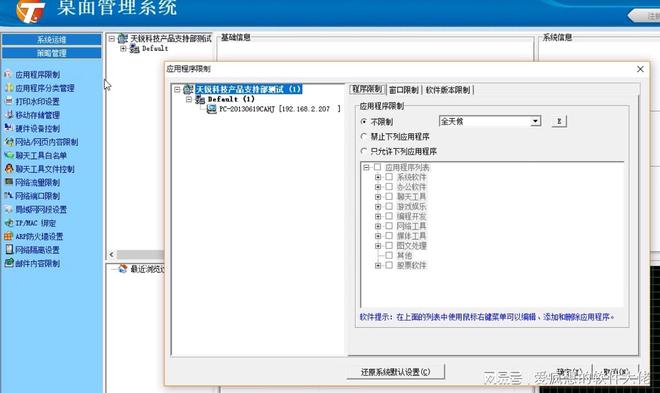Select the 只允许下列应用程序 radio option
The image size is (660, 393).
[364, 151]
